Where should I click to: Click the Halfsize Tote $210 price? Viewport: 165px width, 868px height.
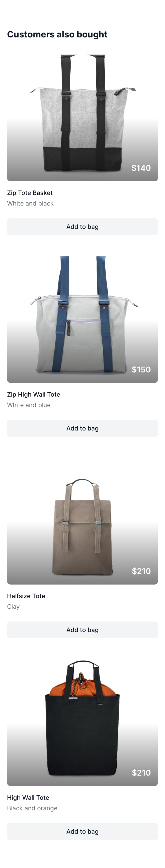(x=141, y=571)
